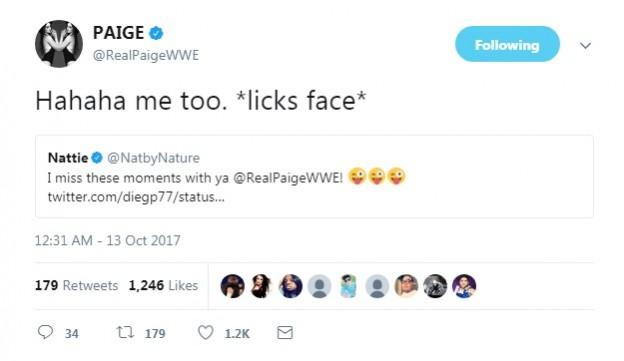Open Nattie's name in quoted tweet
This screenshot has width=624, height=361.
click(68, 158)
